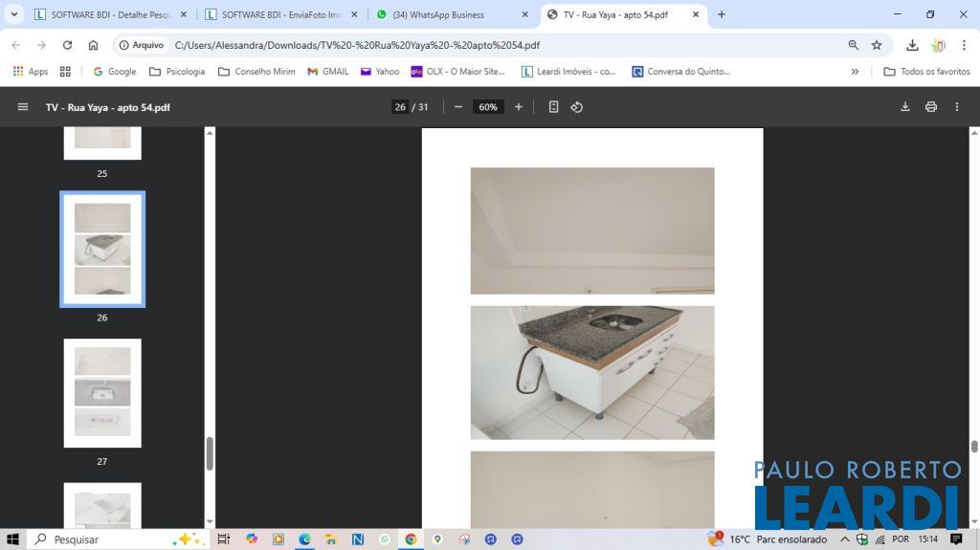Expand hidden bookmarks chevron

pos(855,72)
